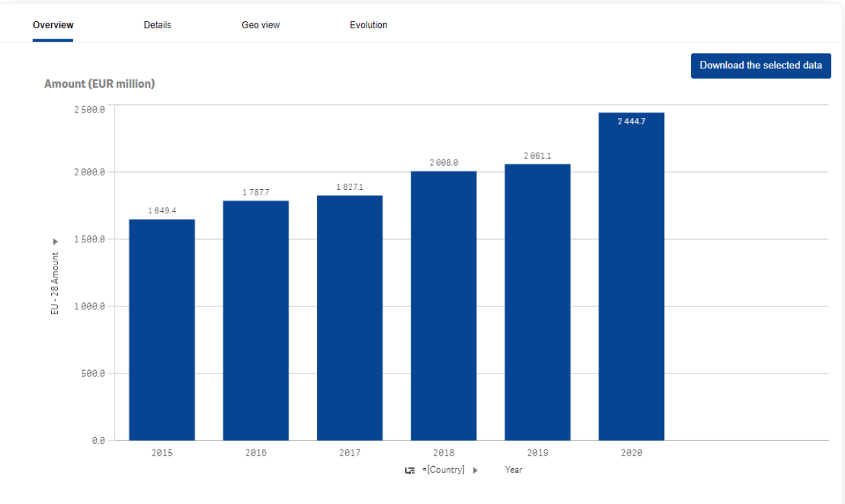
Task: Go to the Evolution tab
Action: 368,25
